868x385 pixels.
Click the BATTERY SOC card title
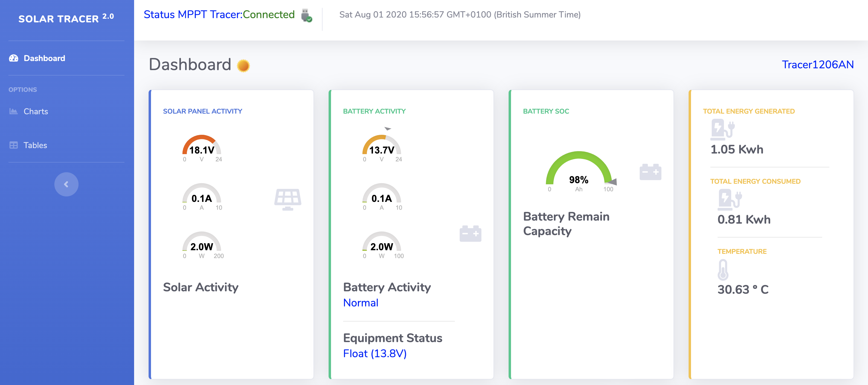pos(546,111)
